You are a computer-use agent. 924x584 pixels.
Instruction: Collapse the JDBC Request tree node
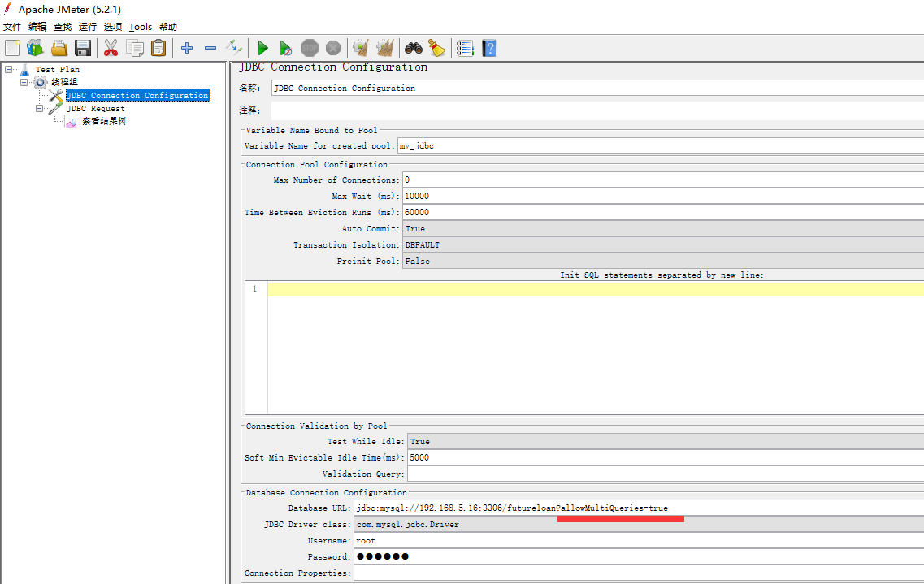click(x=40, y=108)
